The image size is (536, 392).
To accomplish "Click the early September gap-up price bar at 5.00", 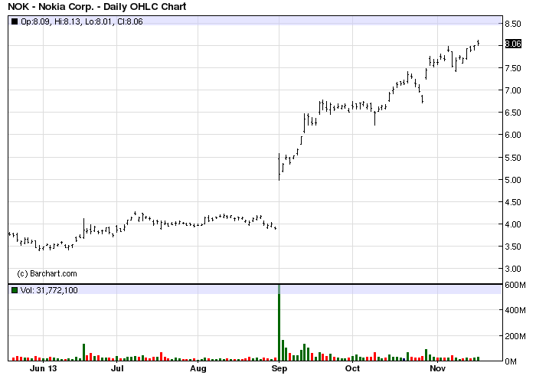I will pyautogui.click(x=279, y=167).
